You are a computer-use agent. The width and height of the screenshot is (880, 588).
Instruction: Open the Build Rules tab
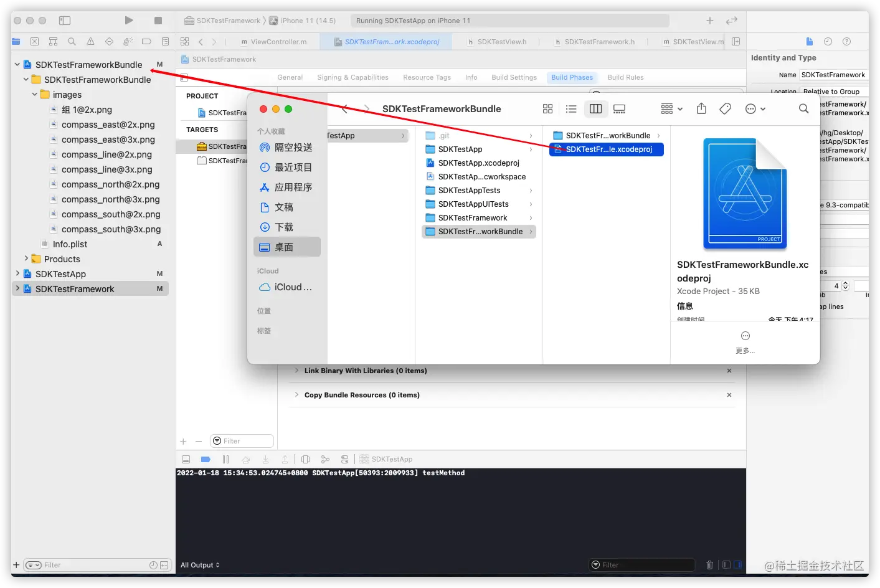[625, 77]
